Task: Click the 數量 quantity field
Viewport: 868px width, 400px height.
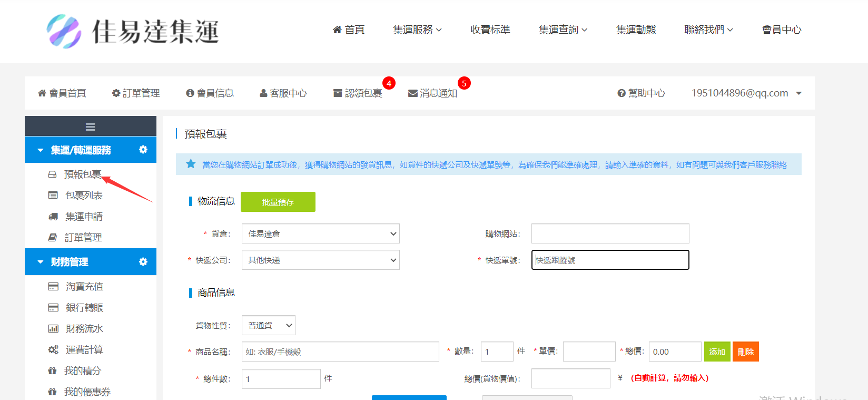Action: tap(497, 352)
